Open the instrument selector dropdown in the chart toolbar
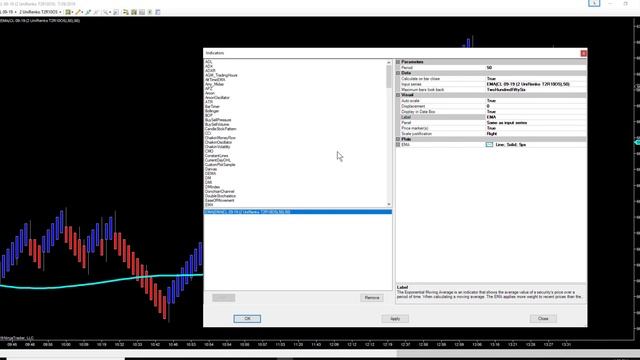Viewport: 640px width, 360px height. click(9, 12)
